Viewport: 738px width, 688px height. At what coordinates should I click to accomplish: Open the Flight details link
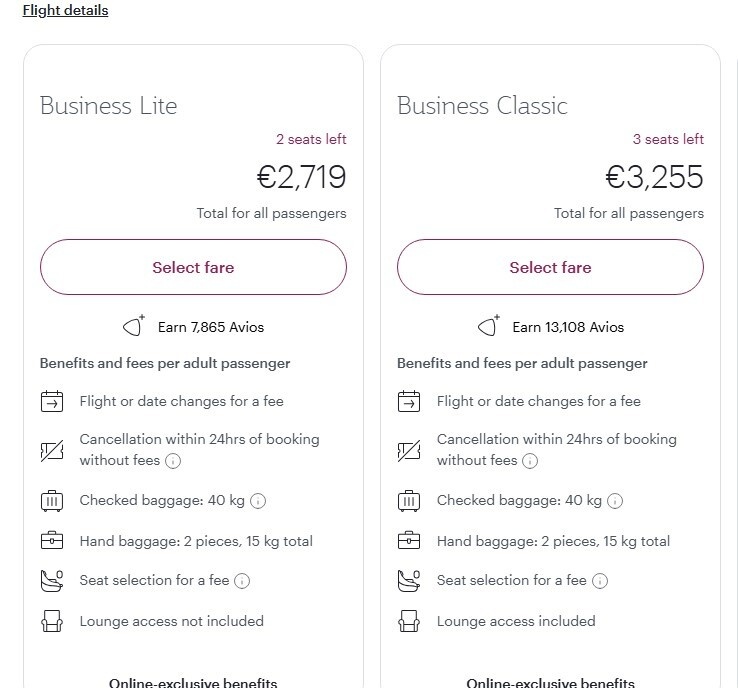(x=65, y=10)
